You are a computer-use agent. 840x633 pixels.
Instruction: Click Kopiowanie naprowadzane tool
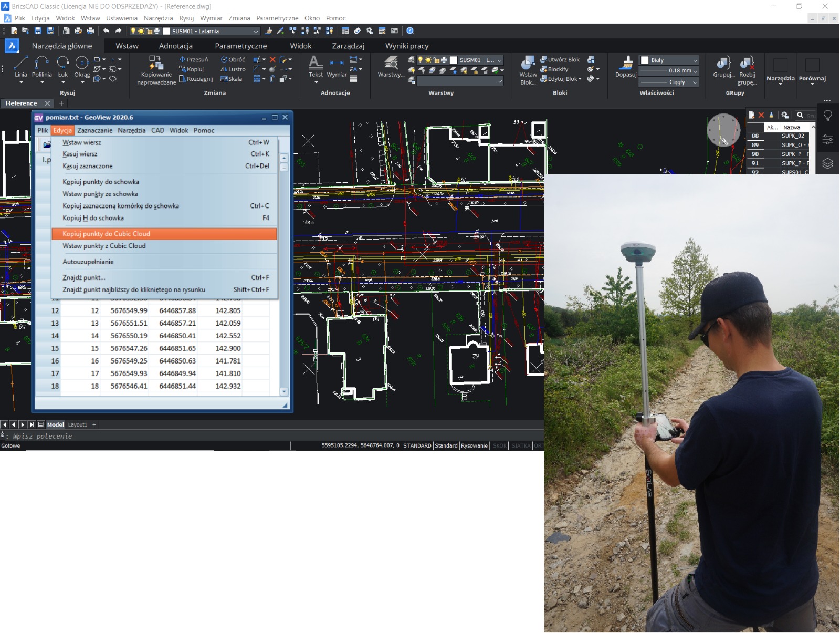(156, 70)
